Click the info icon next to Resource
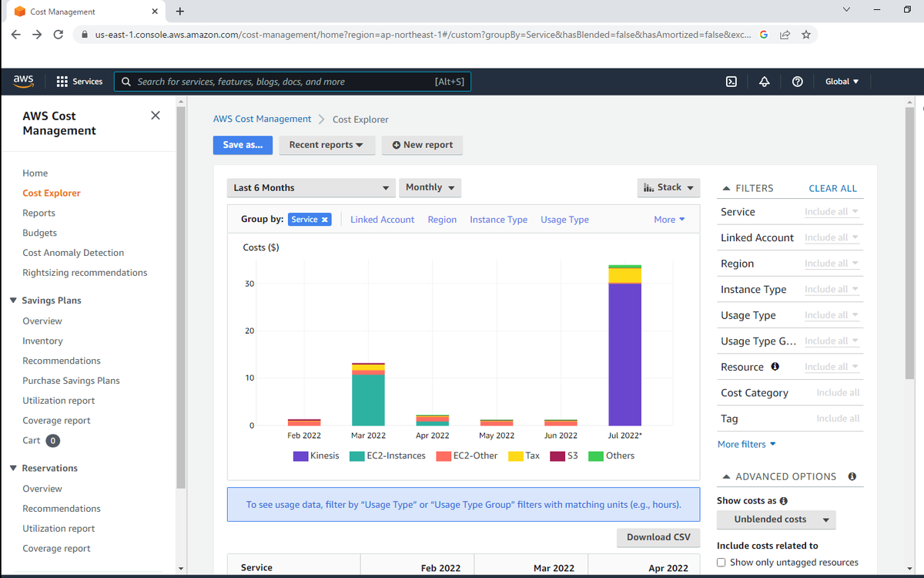The image size is (924, 578). (x=775, y=367)
